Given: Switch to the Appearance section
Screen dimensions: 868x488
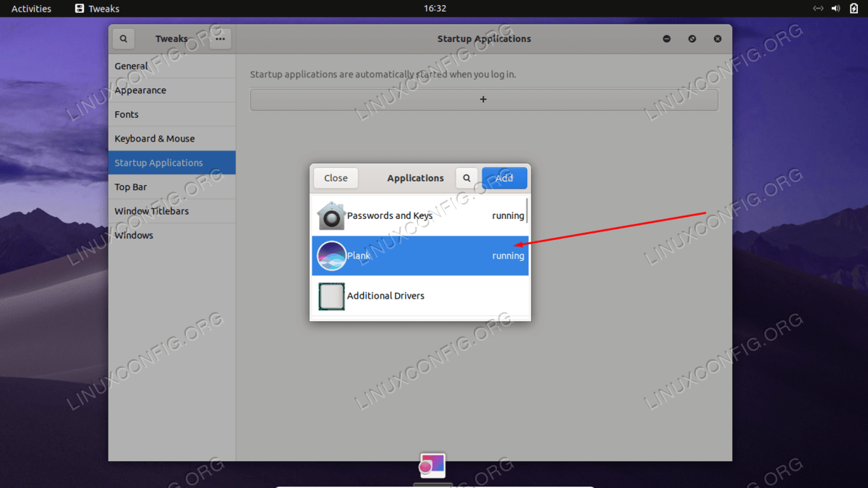Looking at the screenshot, I should coord(172,90).
